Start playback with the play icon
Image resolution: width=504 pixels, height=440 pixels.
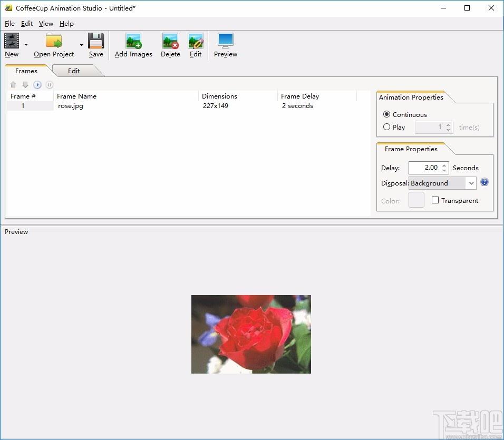[x=37, y=85]
